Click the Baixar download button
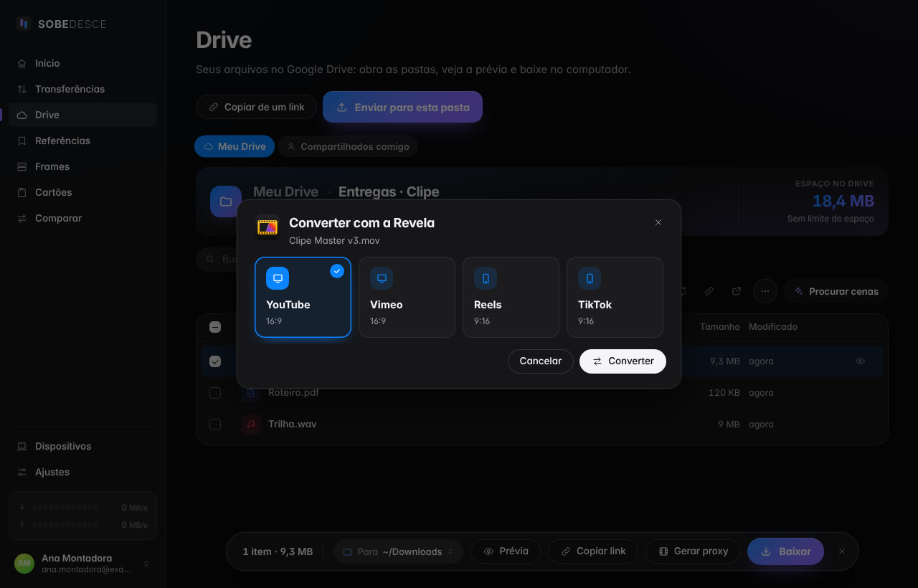 click(785, 551)
